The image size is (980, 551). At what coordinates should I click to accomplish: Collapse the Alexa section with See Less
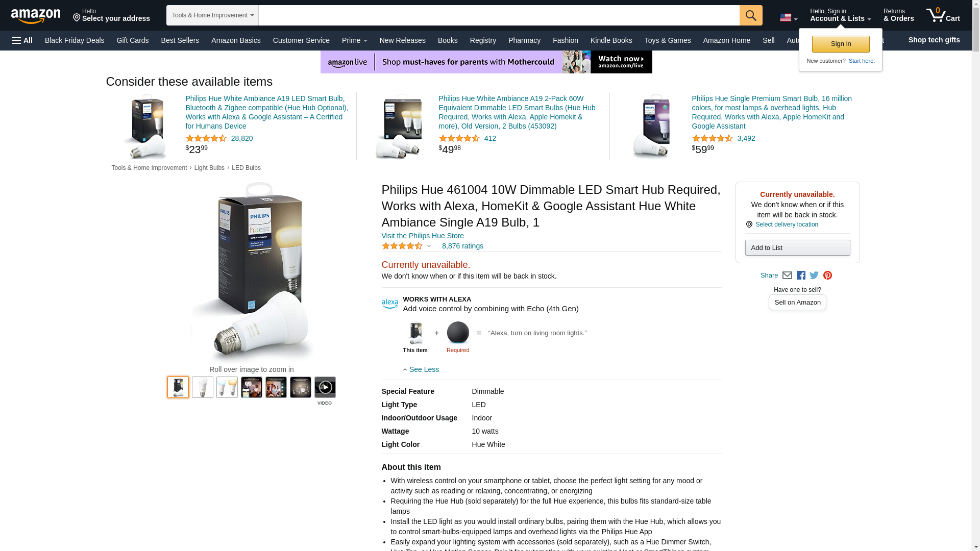421,369
